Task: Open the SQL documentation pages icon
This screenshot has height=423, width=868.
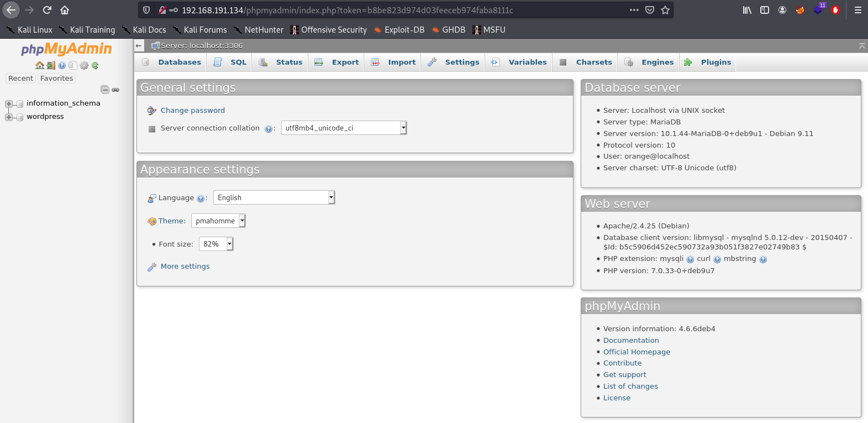Action: pos(72,65)
